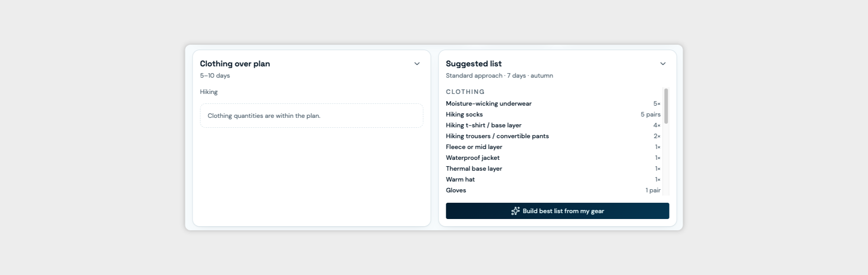
Task: Click the Gloves list item
Action: [553, 190]
